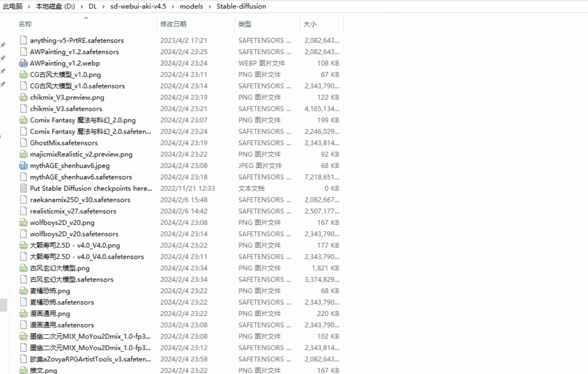Go to 本地磁盘 (D:) in the breadcrumb
This screenshot has width=588, height=374.
(x=55, y=6)
